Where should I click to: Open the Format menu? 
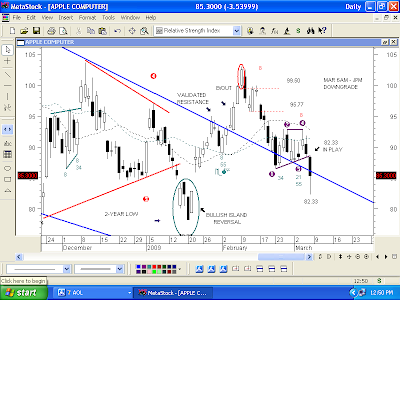[87, 18]
